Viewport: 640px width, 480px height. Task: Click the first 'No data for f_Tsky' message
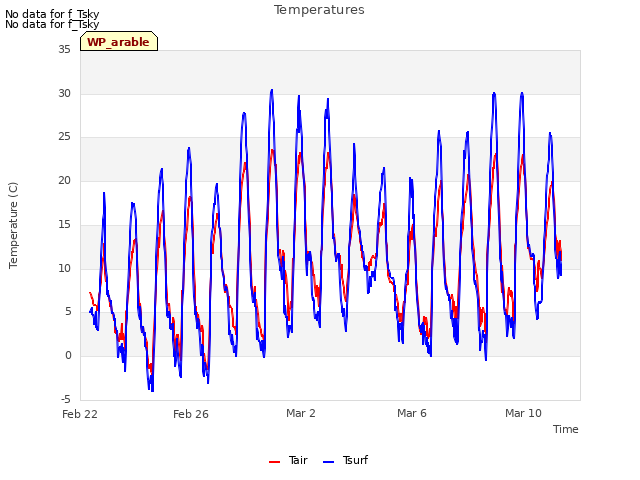coord(52,14)
